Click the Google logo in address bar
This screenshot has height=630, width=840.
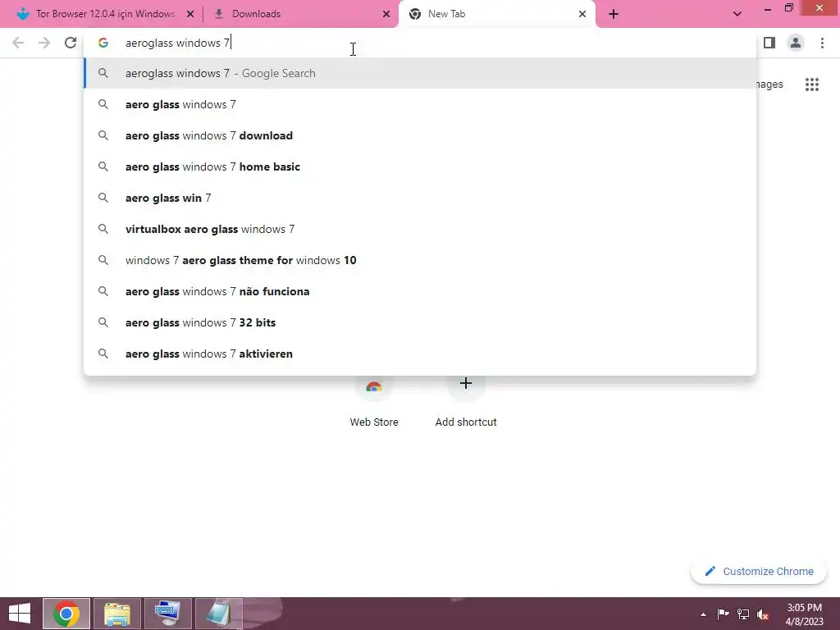(103, 43)
